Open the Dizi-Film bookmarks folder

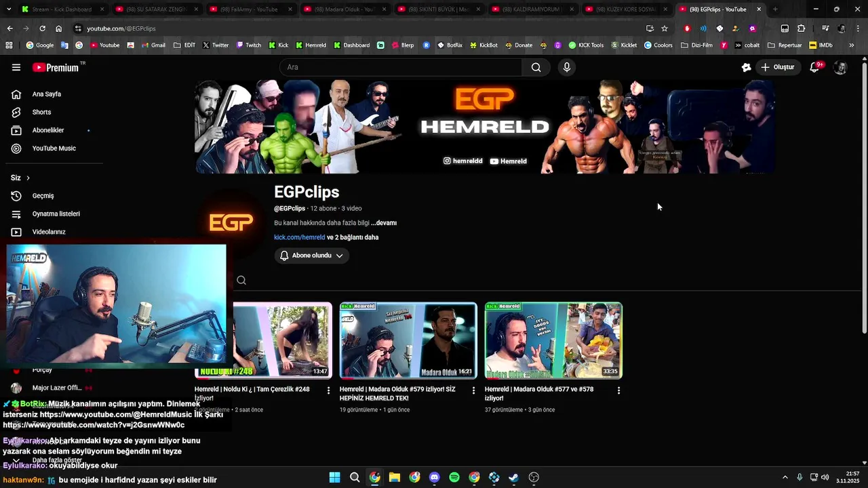(x=697, y=45)
